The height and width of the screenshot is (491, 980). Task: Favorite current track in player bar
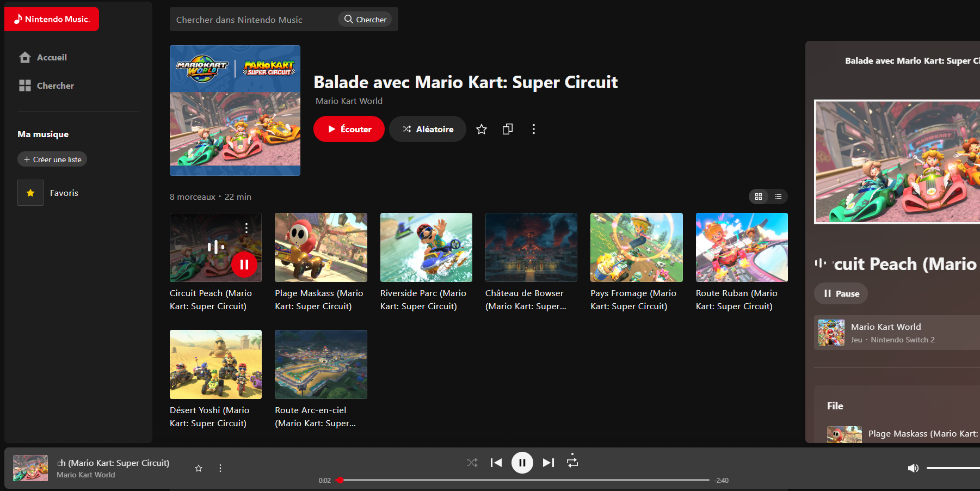199,468
